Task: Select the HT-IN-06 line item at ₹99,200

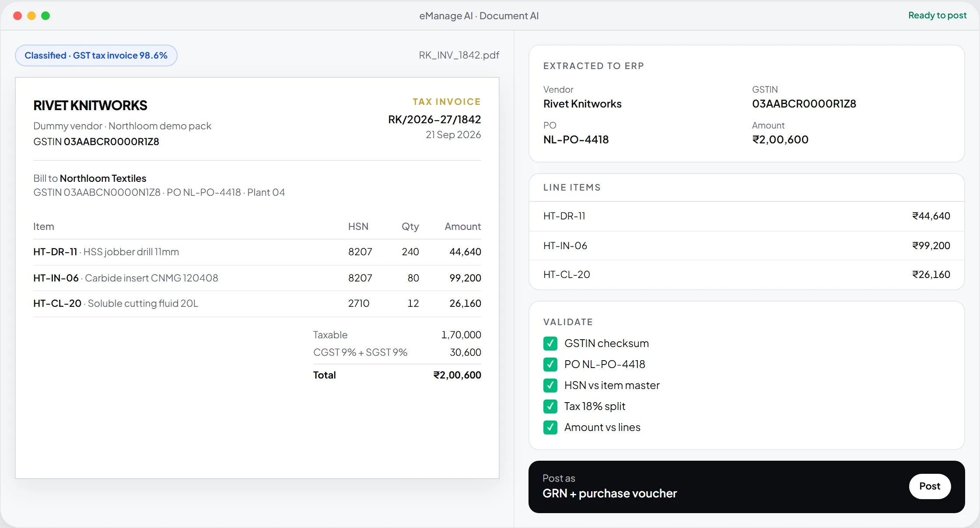Action: [747, 246]
